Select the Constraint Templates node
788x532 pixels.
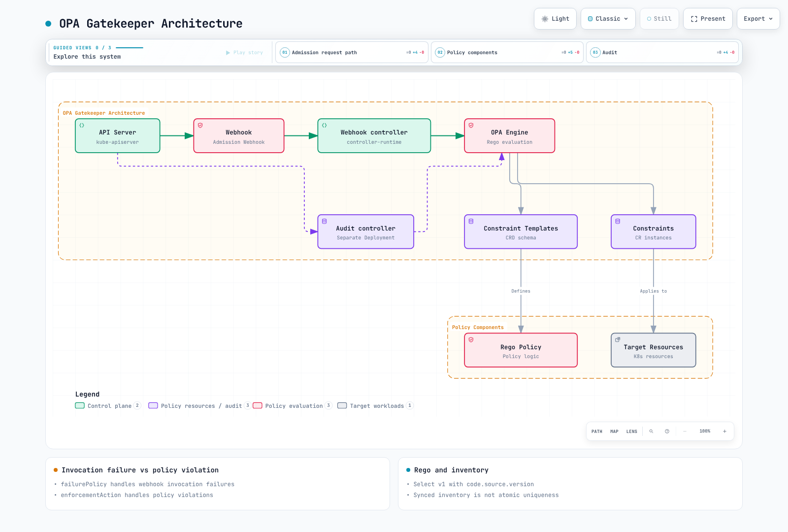point(521,232)
